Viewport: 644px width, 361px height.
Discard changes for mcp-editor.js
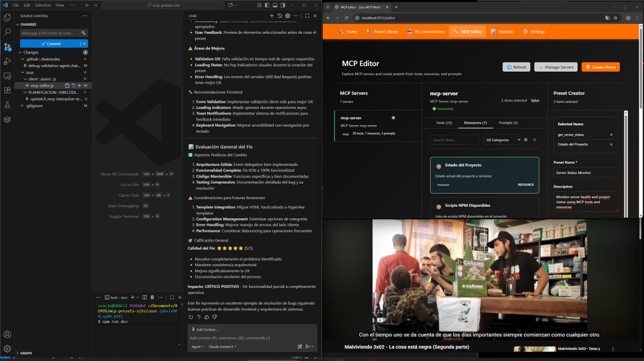(73, 85)
